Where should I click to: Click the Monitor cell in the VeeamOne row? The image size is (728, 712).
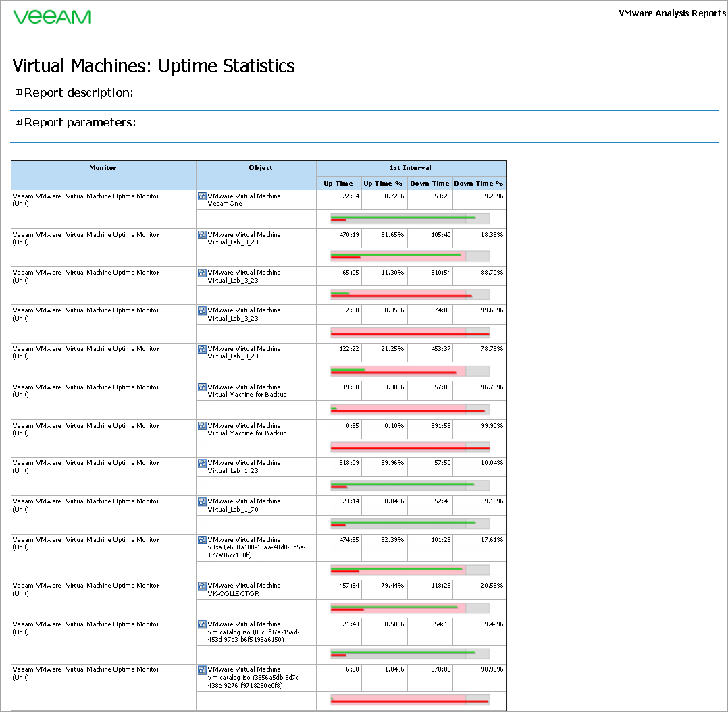coord(103,209)
